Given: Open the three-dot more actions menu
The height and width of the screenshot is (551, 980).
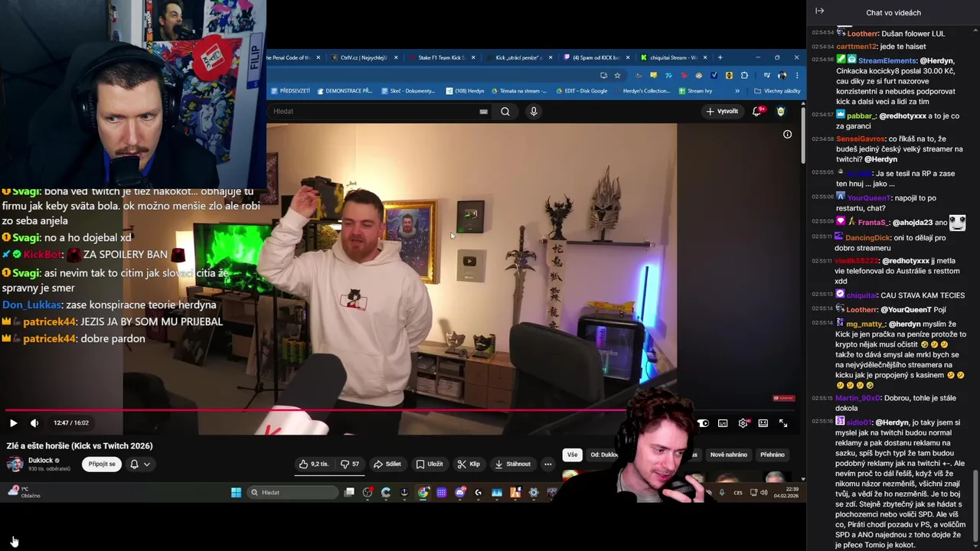Looking at the screenshot, I should click(547, 464).
